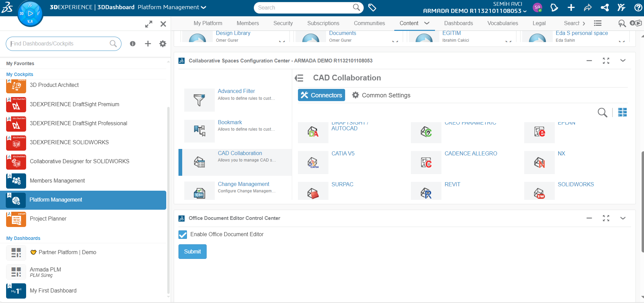Open Office Document Editor widget menu chevron
Screen dimensions: 644x303
coord(623,218)
